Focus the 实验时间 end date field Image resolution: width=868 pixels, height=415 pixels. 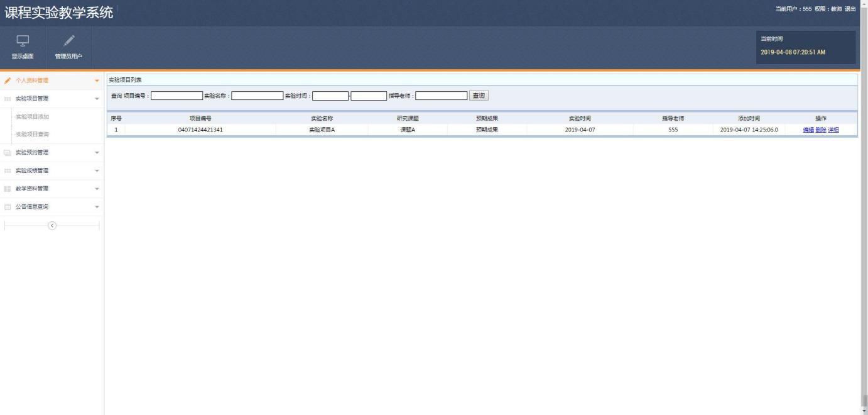[369, 96]
